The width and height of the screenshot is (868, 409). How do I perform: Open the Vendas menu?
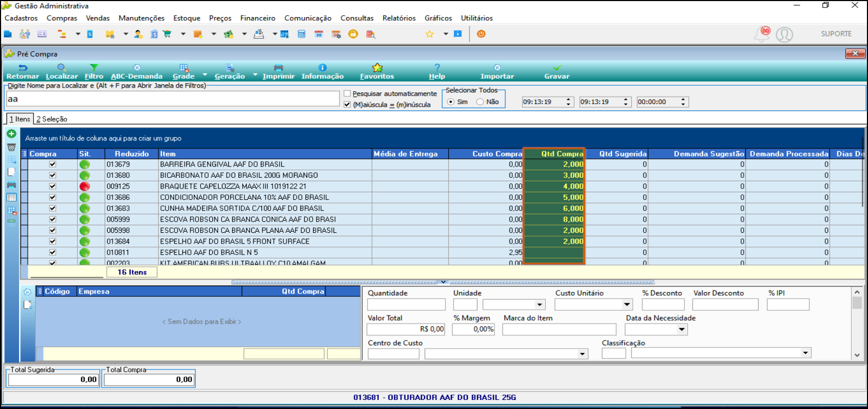98,18
